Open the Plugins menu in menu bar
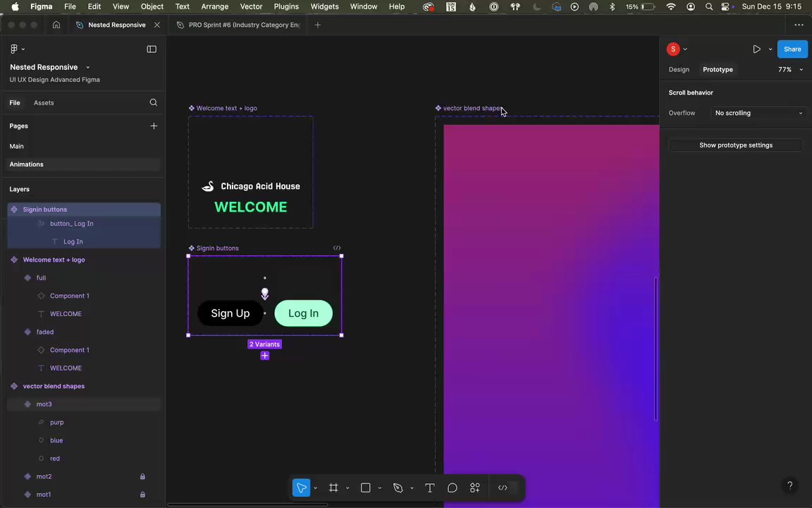812x508 pixels. click(285, 6)
